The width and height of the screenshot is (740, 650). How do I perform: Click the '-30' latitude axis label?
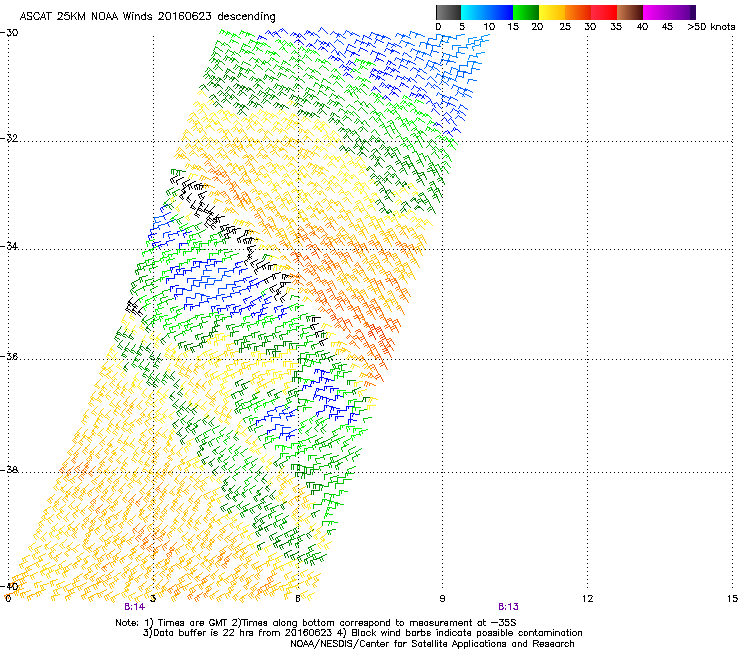click(9, 33)
